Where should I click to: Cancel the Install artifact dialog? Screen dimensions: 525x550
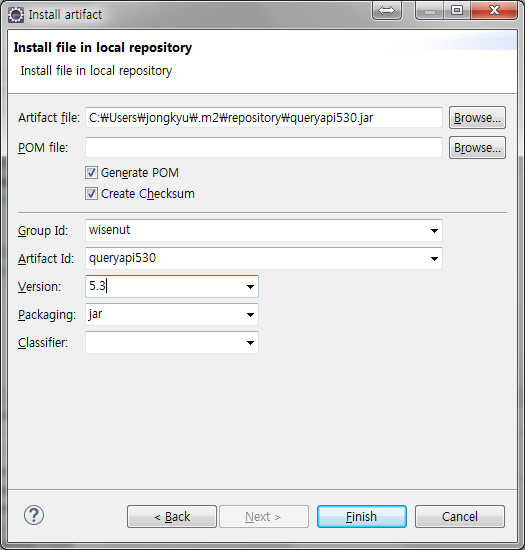tap(460, 516)
